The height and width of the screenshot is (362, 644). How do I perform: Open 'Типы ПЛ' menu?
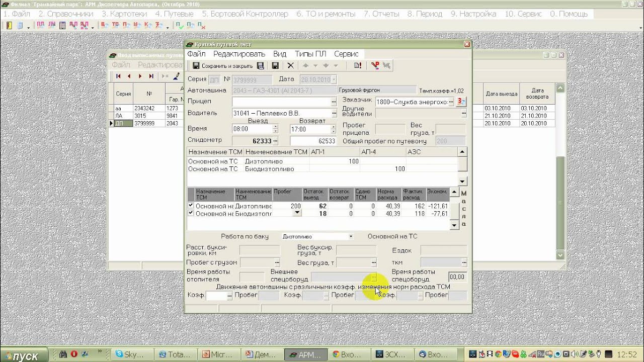click(x=310, y=54)
